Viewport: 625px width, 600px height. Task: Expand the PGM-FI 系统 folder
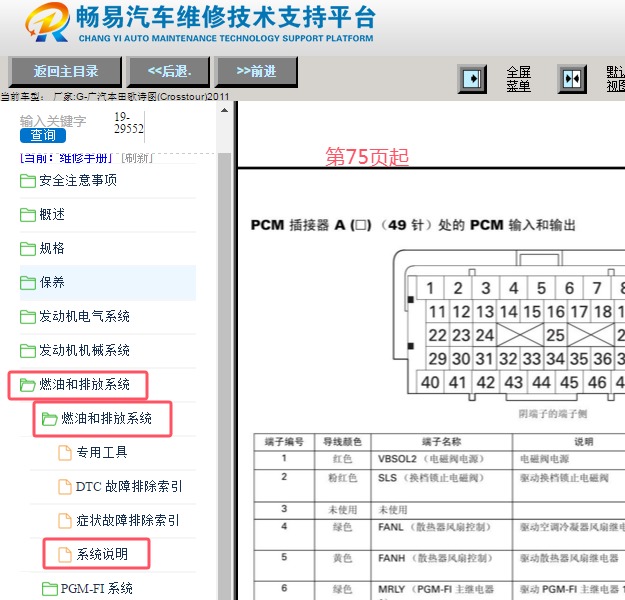coord(96,589)
